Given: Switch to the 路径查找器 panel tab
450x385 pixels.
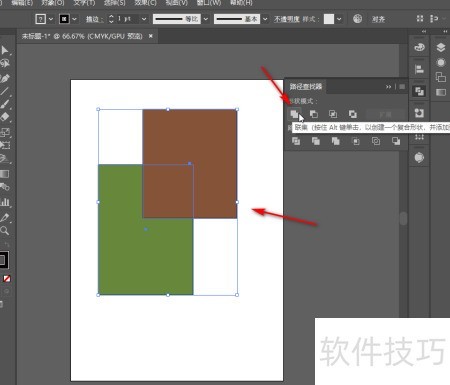Looking at the screenshot, I should pyautogui.click(x=306, y=87).
